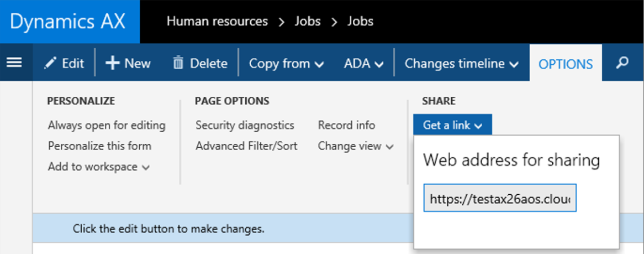Expand Add to workspace dropdown
Screen dimensions: 644x254
pos(99,167)
